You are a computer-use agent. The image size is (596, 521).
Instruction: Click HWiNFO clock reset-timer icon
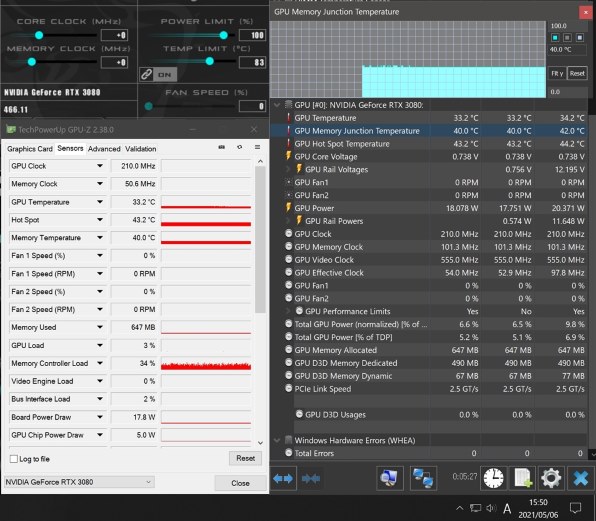pos(493,478)
